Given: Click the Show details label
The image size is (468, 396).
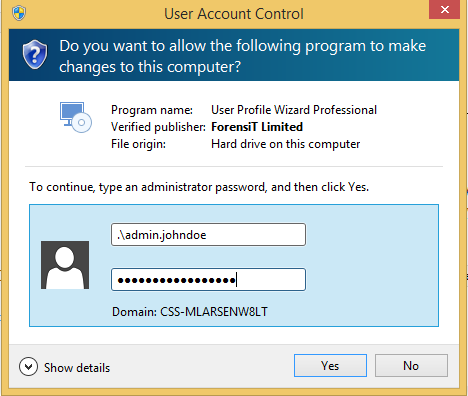Looking at the screenshot, I should pyautogui.click(x=77, y=368).
